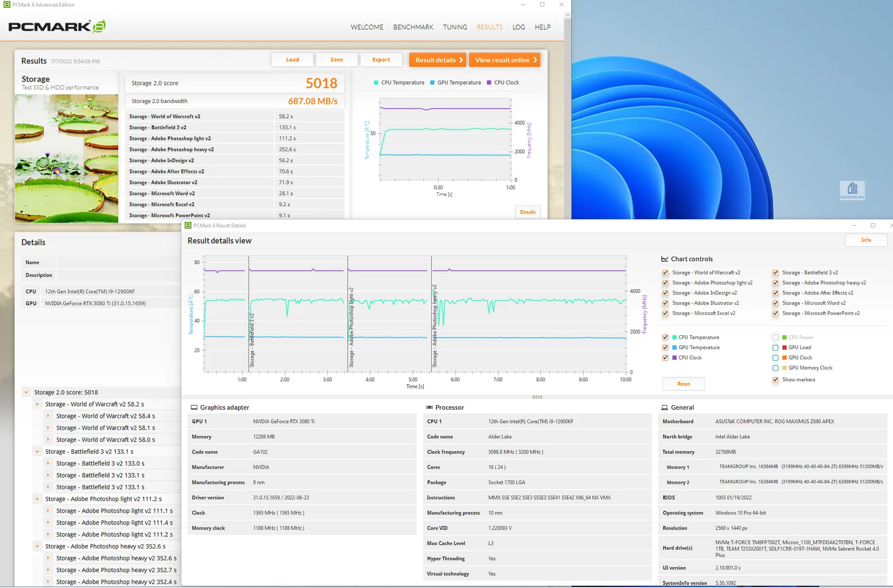Disable CPU Temperature chart line
The width and height of the screenshot is (893, 588).
point(666,337)
